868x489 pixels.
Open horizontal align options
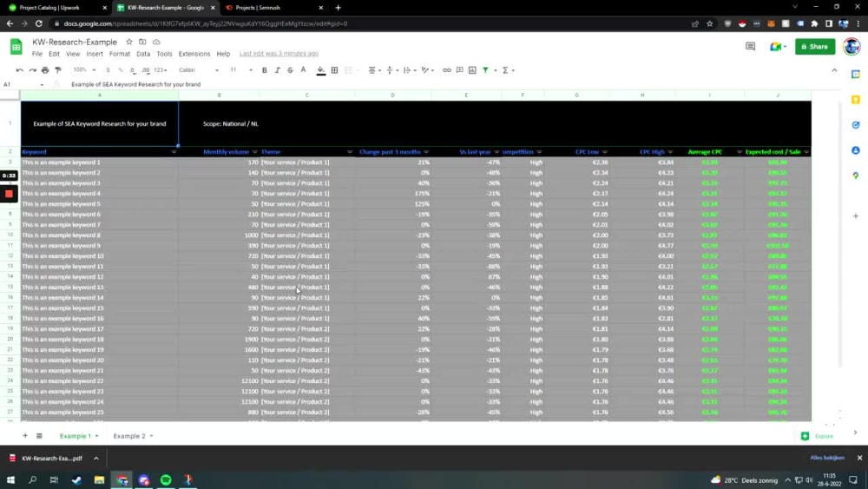(x=374, y=70)
